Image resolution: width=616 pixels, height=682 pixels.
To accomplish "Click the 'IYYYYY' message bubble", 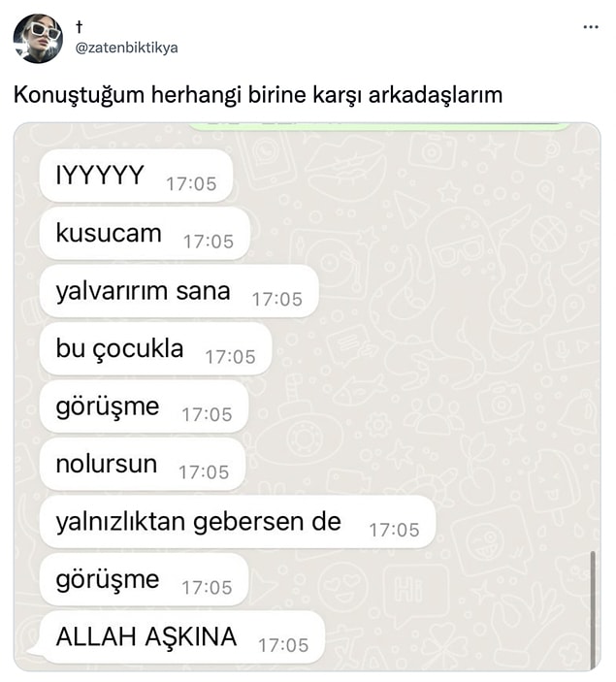I will pos(136,176).
